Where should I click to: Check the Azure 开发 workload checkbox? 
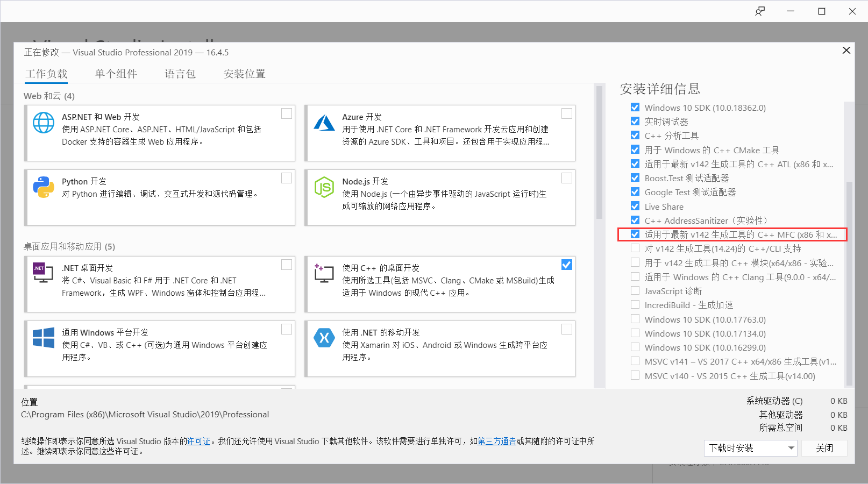[567, 113]
